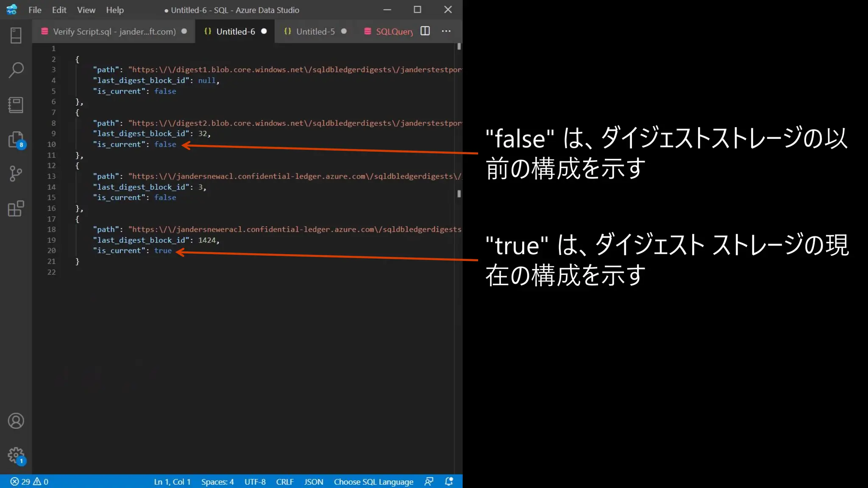Switch to Untitled-6 tab

click(x=235, y=31)
